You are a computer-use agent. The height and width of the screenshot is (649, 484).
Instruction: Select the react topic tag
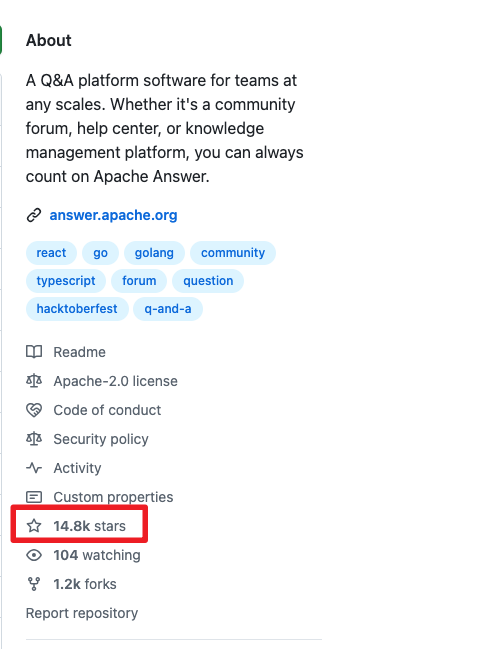click(51, 253)
